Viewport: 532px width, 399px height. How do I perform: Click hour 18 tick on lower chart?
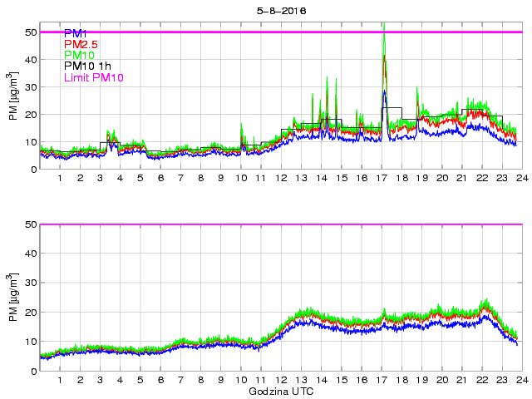(x=401, y=380)
